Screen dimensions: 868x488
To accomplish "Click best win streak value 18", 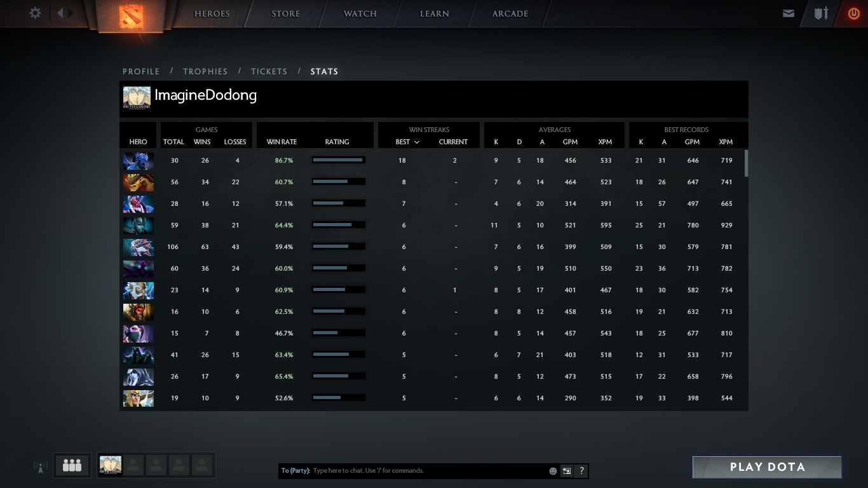I will click(402, 161).
